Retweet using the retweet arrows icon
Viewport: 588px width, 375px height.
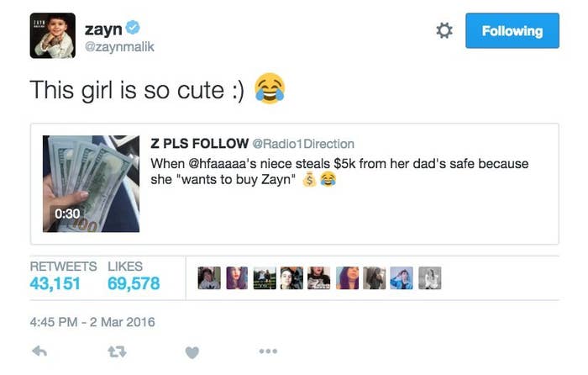point(117,351)
